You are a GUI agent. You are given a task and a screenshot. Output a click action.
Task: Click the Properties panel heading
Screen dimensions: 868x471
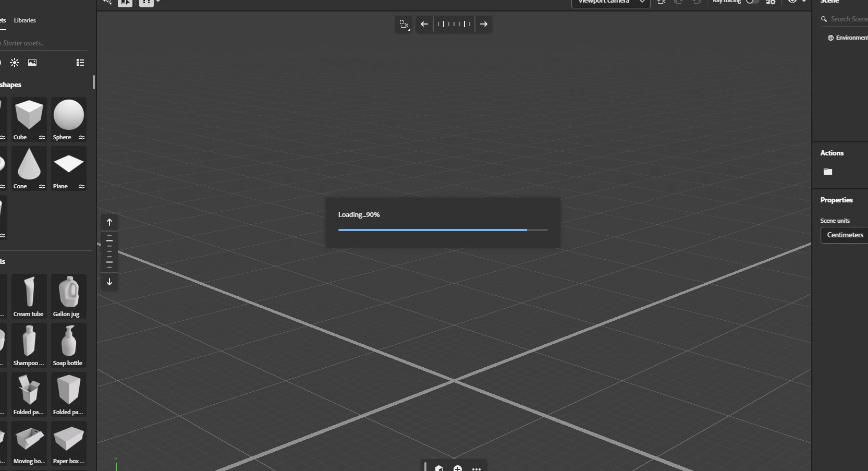coord(836,200)
